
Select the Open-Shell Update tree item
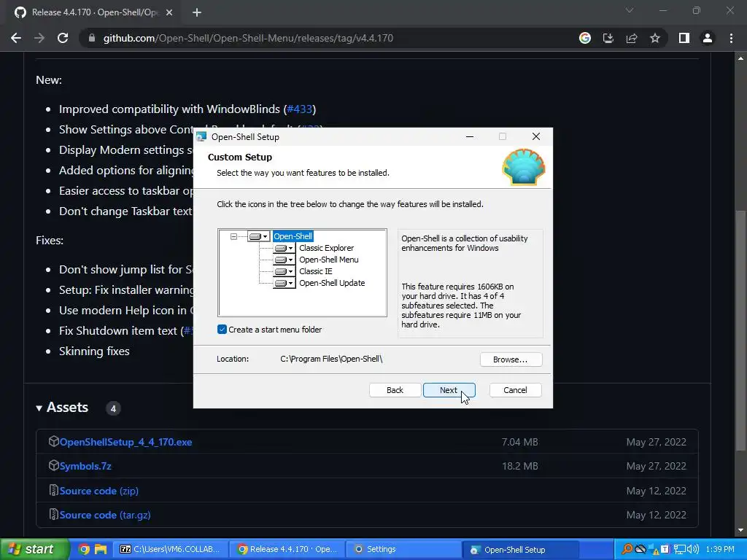(332, 283)
